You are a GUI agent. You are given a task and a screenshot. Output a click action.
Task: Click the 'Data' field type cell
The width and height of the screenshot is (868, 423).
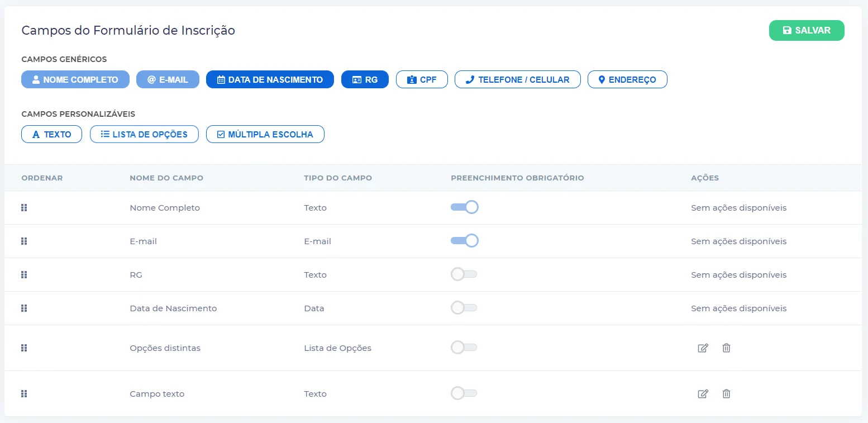314,308
